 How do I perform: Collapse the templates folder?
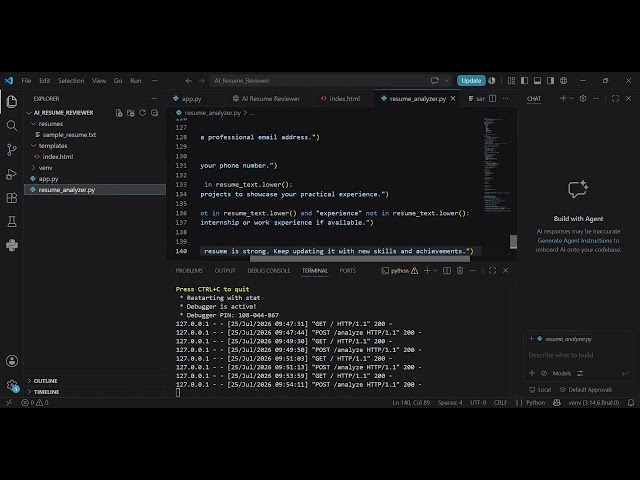(x=34, y=146)
